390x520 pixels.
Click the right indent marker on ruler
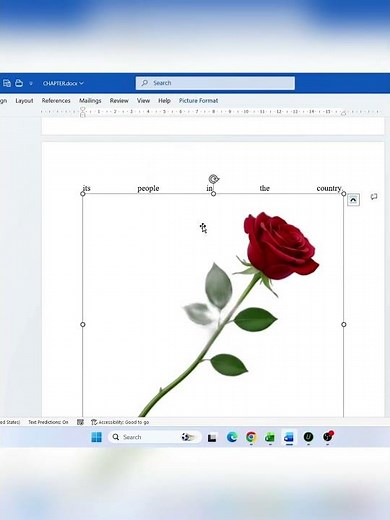[343, 113]
